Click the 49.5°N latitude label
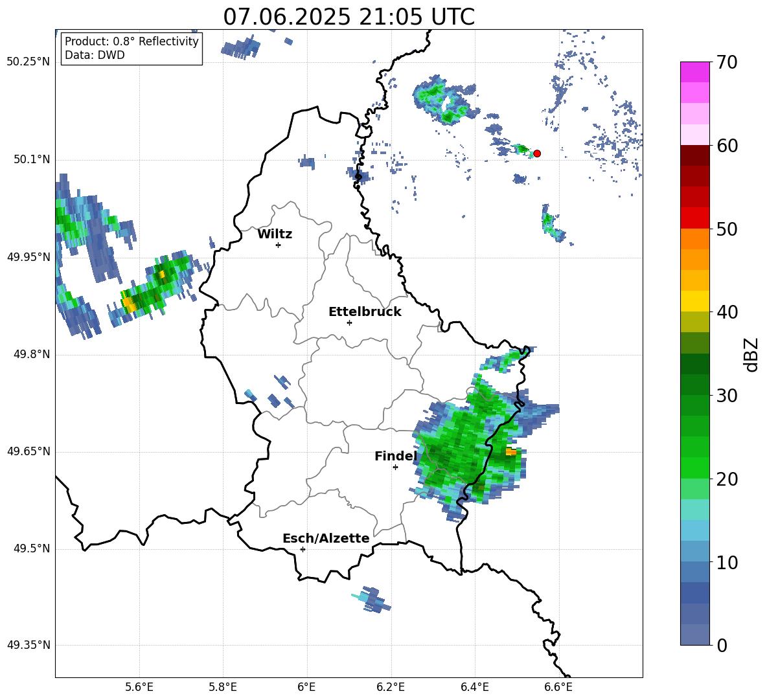Screen dimensions: 767x700 [x=32, y=548]
